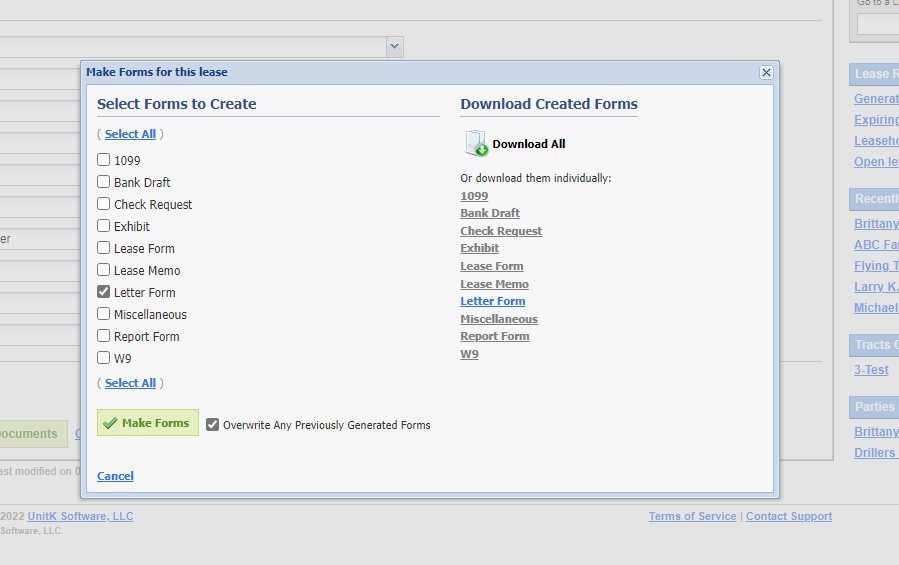The width and height of the screenshot is (899, 565).
Task: Open the Larry K. recent link
Action: [876, 287]
